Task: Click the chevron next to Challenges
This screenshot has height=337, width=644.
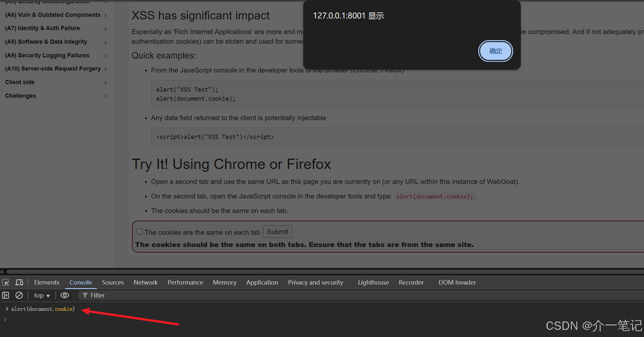Action: pyautogui.click(x=106, y=96)
